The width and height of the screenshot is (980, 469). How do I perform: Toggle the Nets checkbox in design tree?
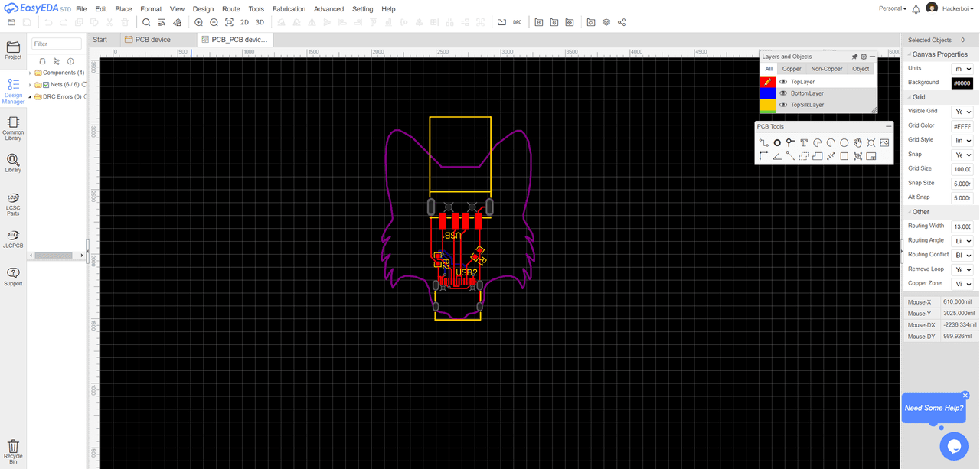[x=46, y=85]
